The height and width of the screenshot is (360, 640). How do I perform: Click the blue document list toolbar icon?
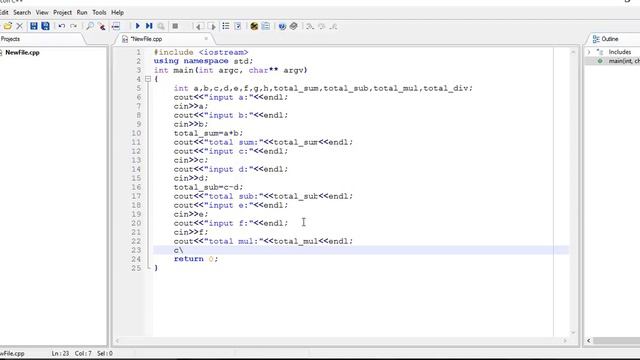coord(266,26)
